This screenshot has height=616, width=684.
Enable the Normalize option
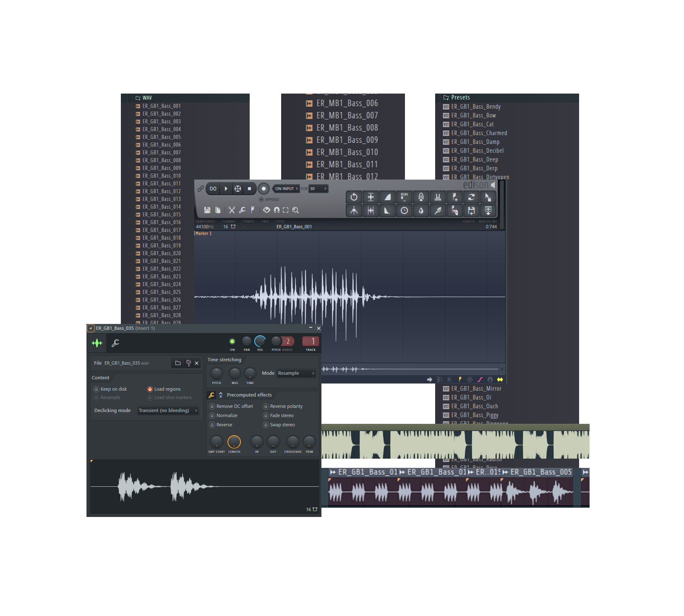click(212, 415)
